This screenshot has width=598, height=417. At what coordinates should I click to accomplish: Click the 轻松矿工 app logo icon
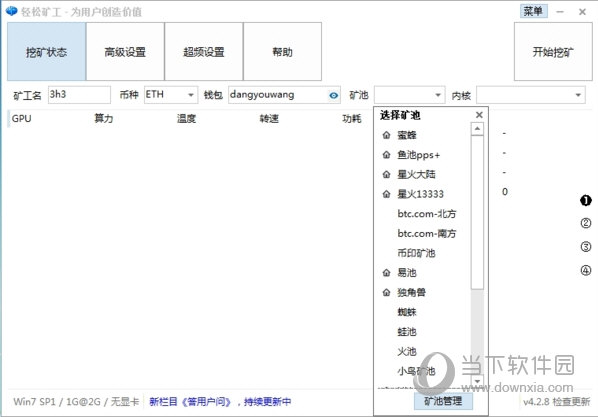click(x=12, y=11)
